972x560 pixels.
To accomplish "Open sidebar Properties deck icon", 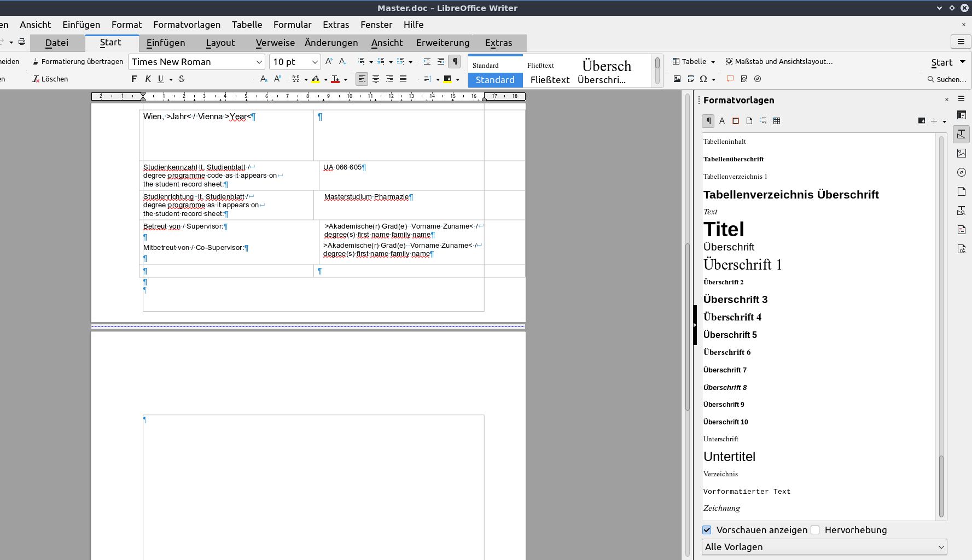I will (x=962, y=115).
